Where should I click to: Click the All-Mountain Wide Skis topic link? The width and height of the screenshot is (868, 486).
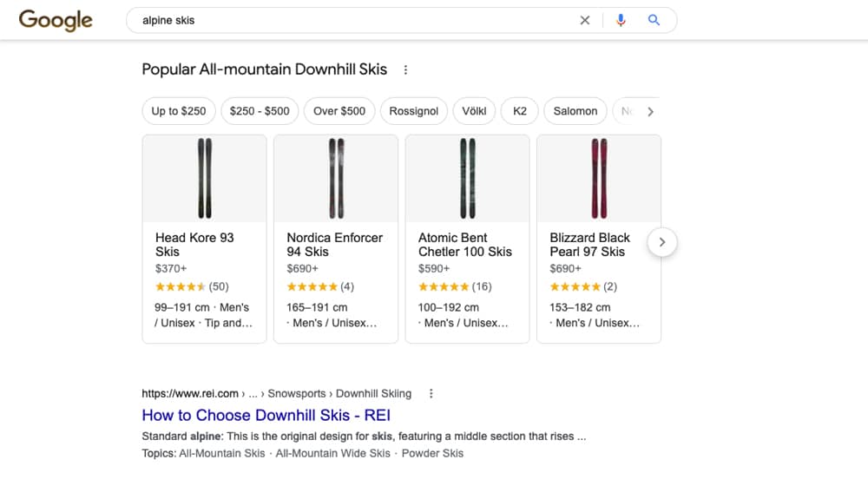pos(332,453)
